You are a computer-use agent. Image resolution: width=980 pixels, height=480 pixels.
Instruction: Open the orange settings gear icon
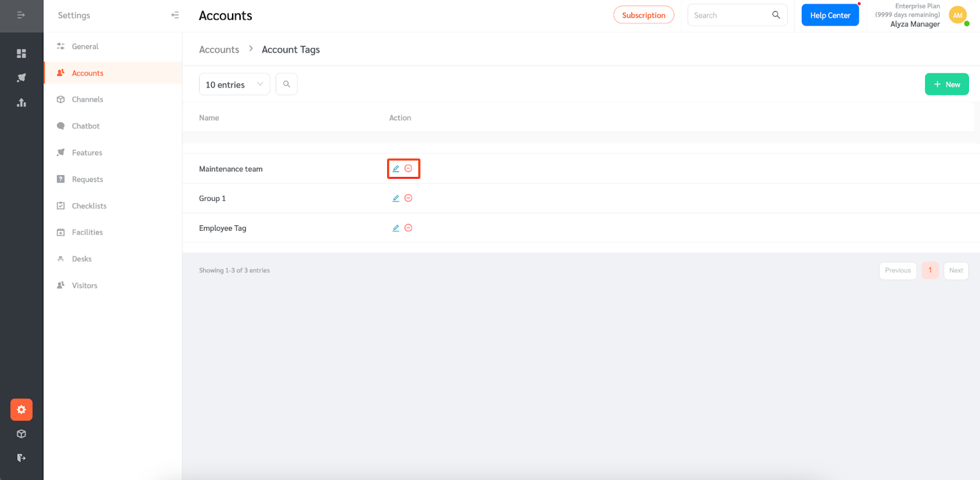coord(21,410)
